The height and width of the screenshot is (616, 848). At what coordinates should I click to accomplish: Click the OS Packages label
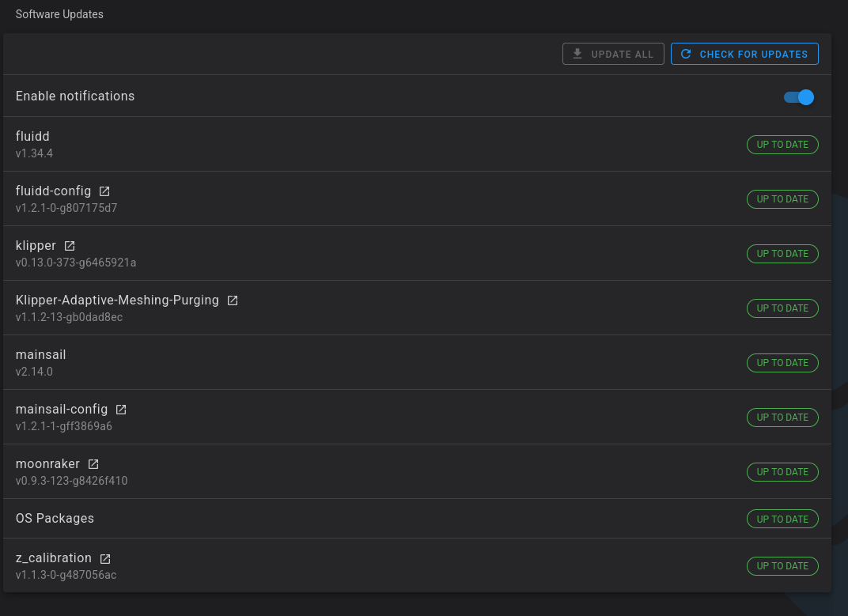click(55, 519)
